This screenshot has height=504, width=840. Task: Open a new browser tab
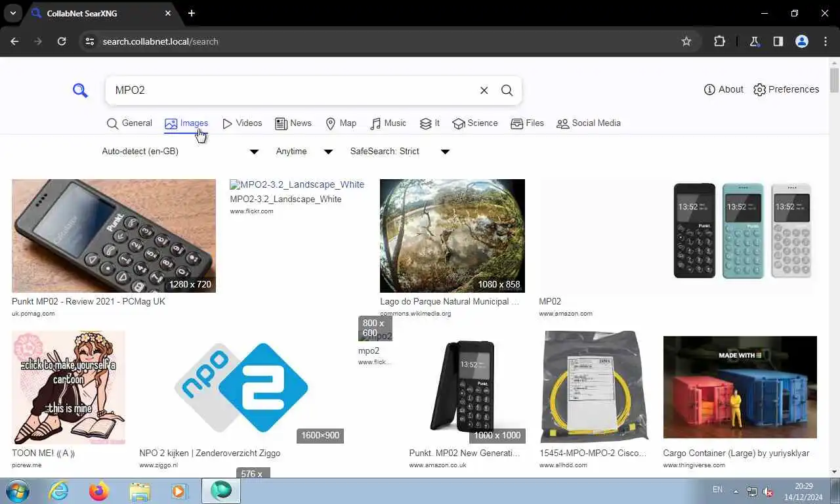click(191, 13)
